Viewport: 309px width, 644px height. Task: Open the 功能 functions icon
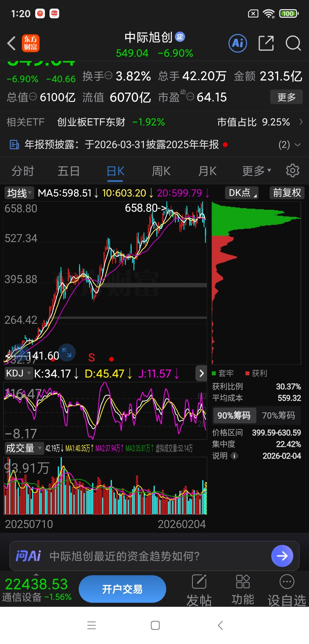click(243, 590)
